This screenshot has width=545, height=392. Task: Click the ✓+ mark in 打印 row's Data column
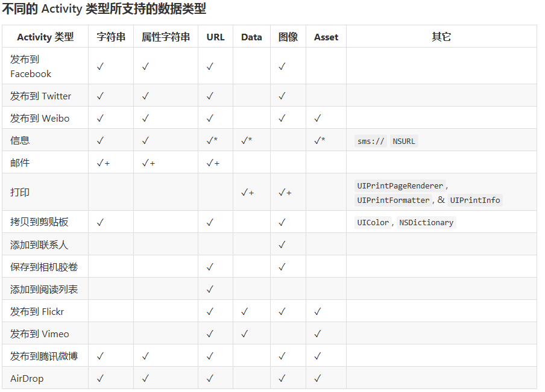coord(248,192)
